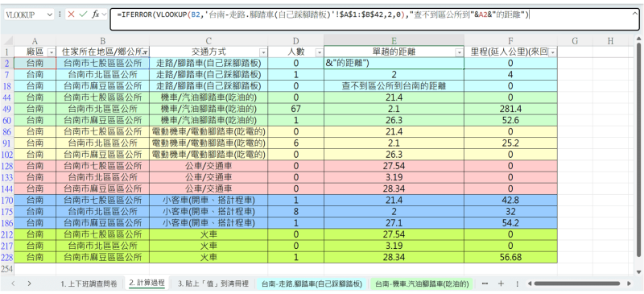Click 機車/汽油腳踏車(吃油的) in row 44
Image resolution: width=644 pixels, height=294 pixels.
tap(208, 97)
